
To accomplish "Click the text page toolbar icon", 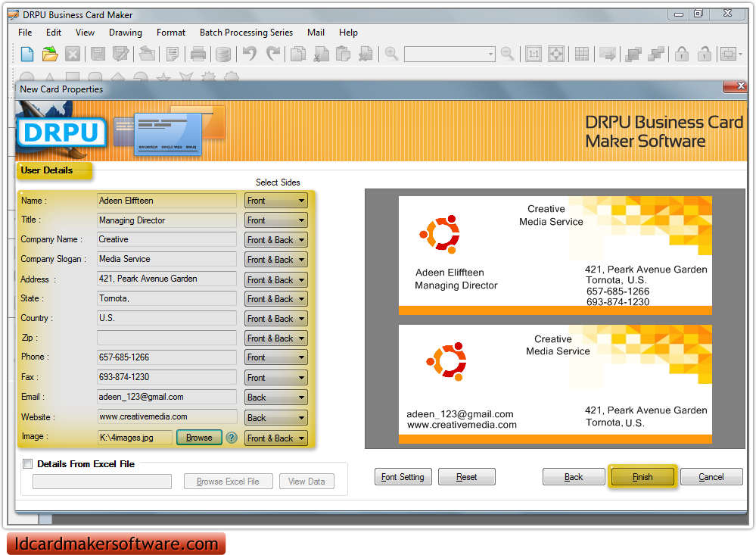I will pyautogui.click(x=172, y=54).
